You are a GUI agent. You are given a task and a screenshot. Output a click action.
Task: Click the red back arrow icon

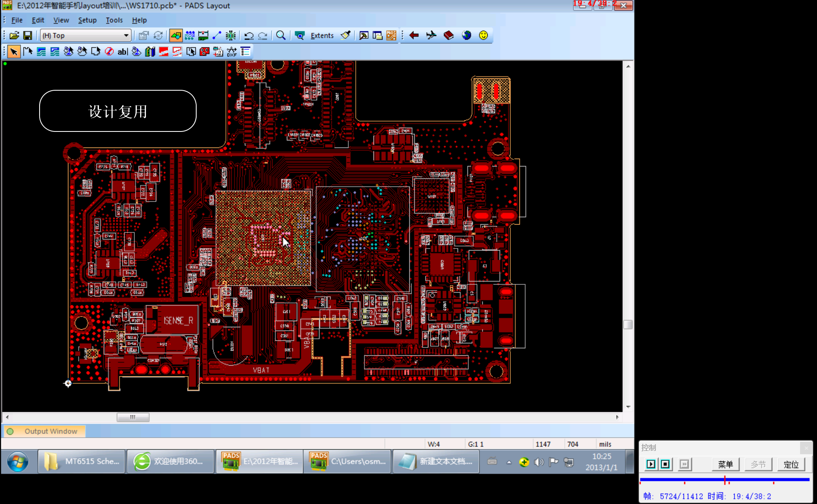tap(414, 35)
